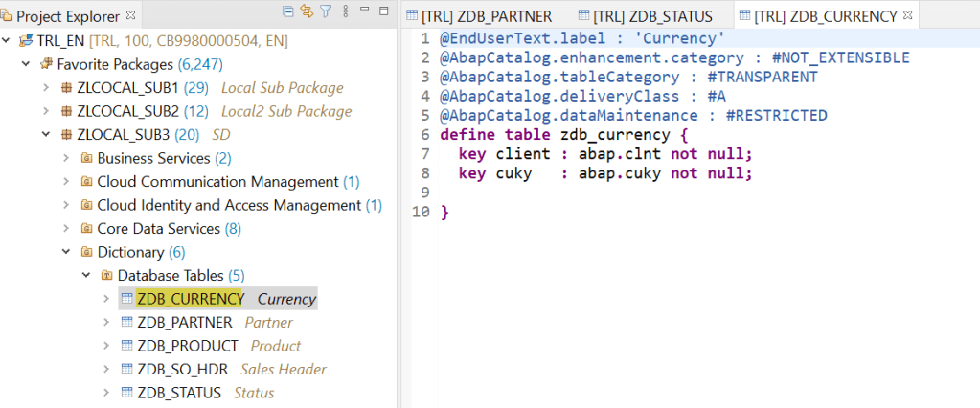Expand the ZLCOCAL_SUB2 package
This screenshot has height=408, width=980.
coord(46,111)
